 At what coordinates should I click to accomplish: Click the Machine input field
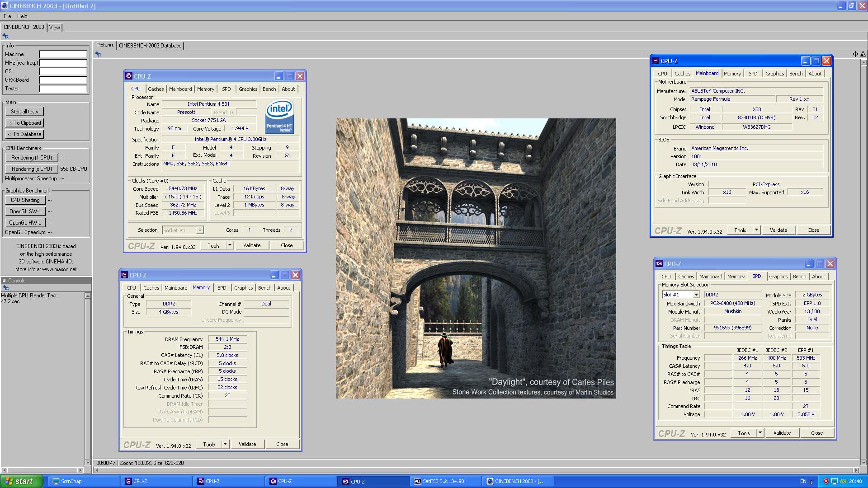[x=63, y=54]
